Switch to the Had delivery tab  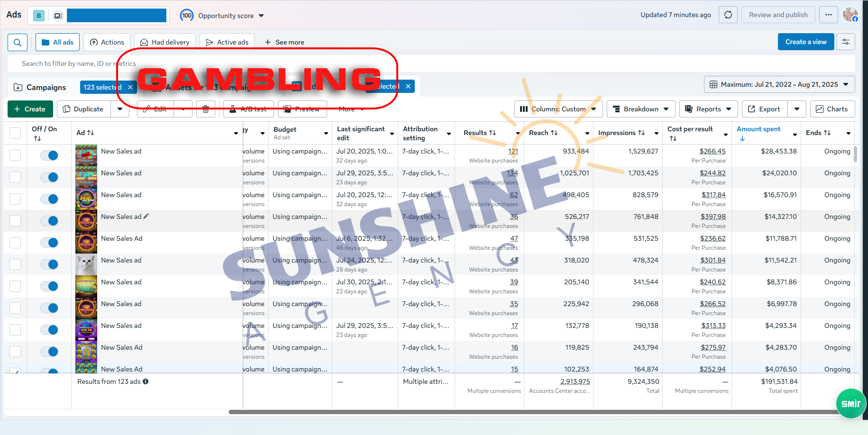click(165, 42)
